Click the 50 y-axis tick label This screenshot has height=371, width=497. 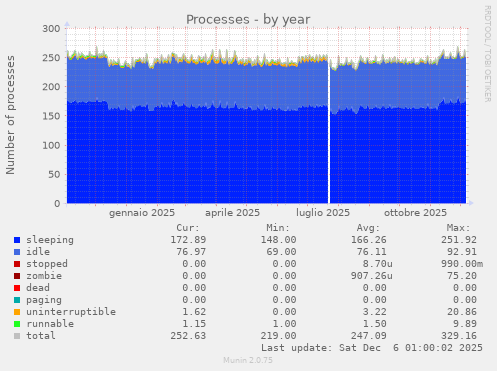(54, 174)
